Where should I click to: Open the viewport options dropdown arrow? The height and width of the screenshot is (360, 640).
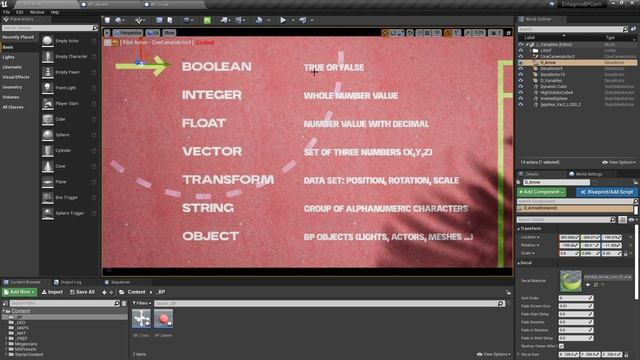(107, 33)
